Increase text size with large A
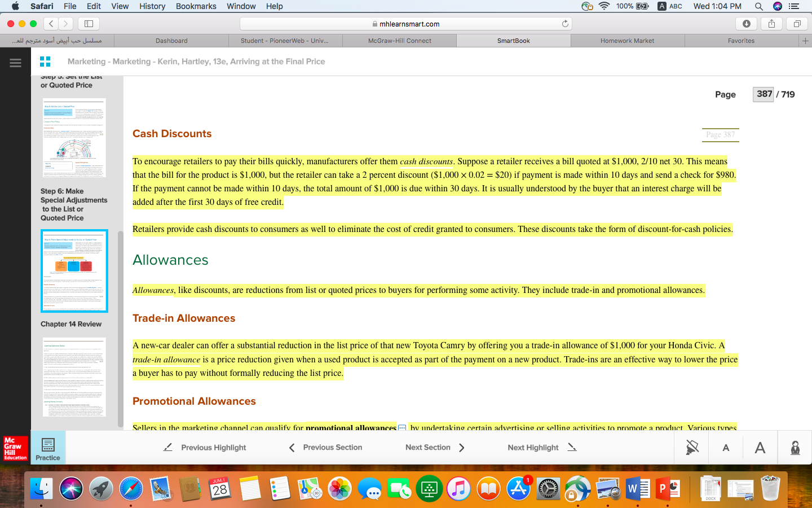 coord(760,448)
